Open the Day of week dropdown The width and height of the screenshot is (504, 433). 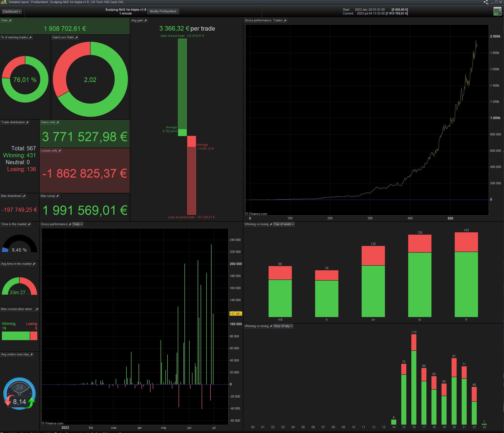pos(283,224)
